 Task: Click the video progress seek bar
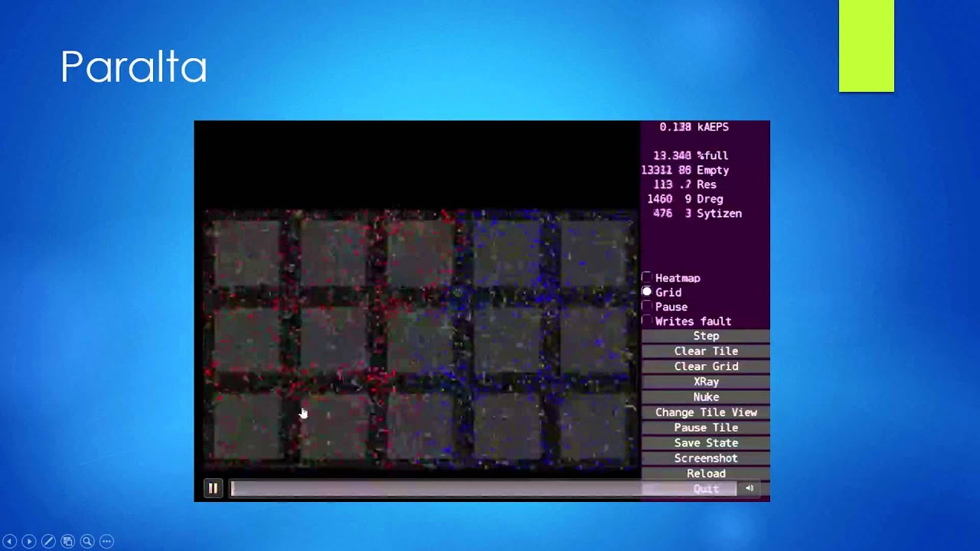click(483, 488)
